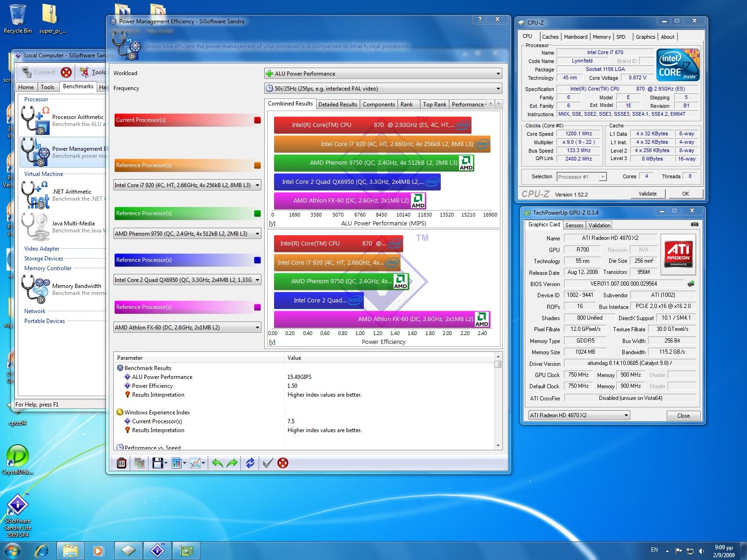Open the Memory Bandwidth benchmark icon
This screenshot has width=747, height=560.
tap(35, 289)
